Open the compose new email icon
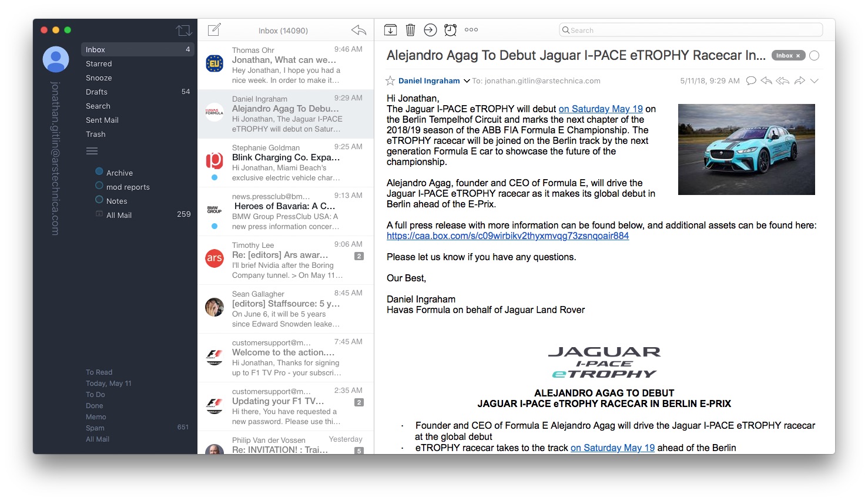Image resolution: width=868 pixels, height=501 pixels. (x=214, y=29)
